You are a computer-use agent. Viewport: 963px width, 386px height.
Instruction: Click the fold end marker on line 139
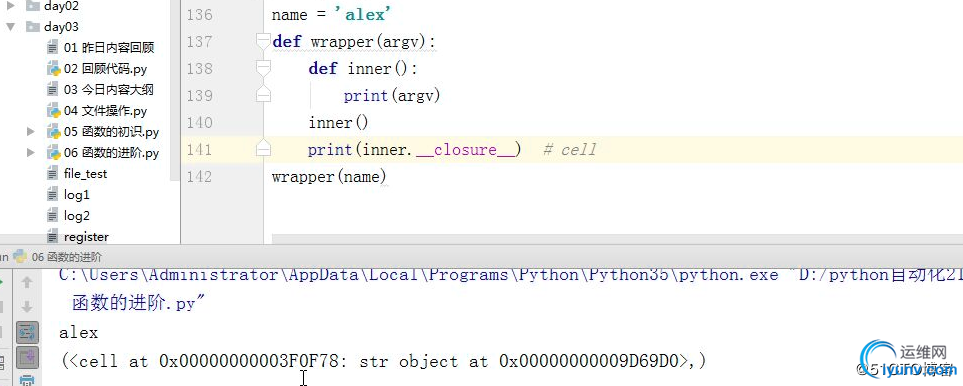263,95
